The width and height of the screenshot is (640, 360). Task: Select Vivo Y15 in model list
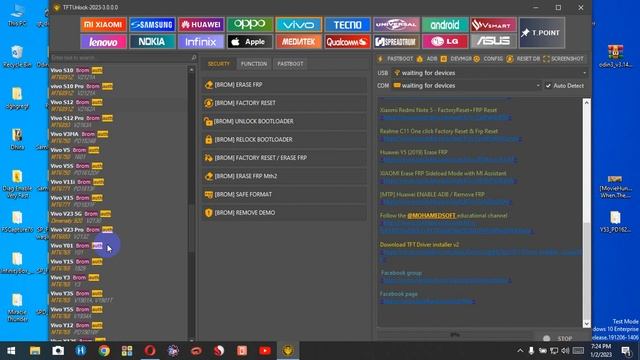pos(118,265)
